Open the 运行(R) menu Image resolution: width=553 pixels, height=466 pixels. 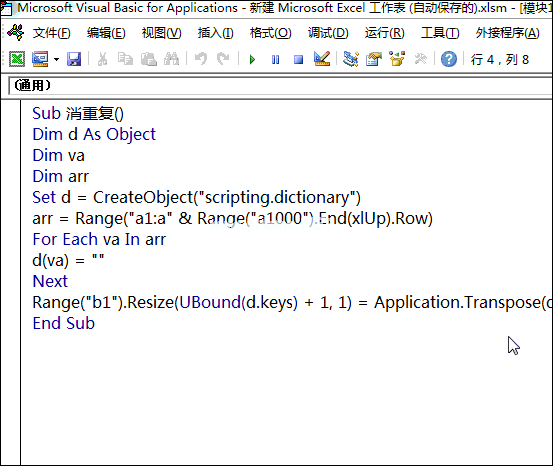[384, 33]
